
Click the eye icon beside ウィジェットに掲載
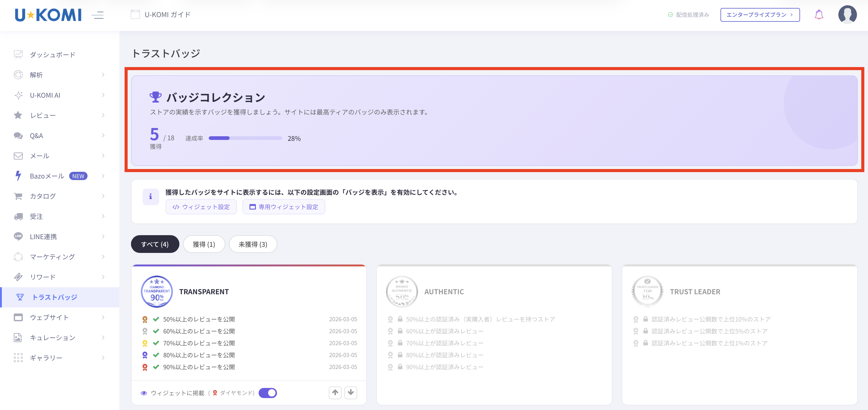pos(144,393)
